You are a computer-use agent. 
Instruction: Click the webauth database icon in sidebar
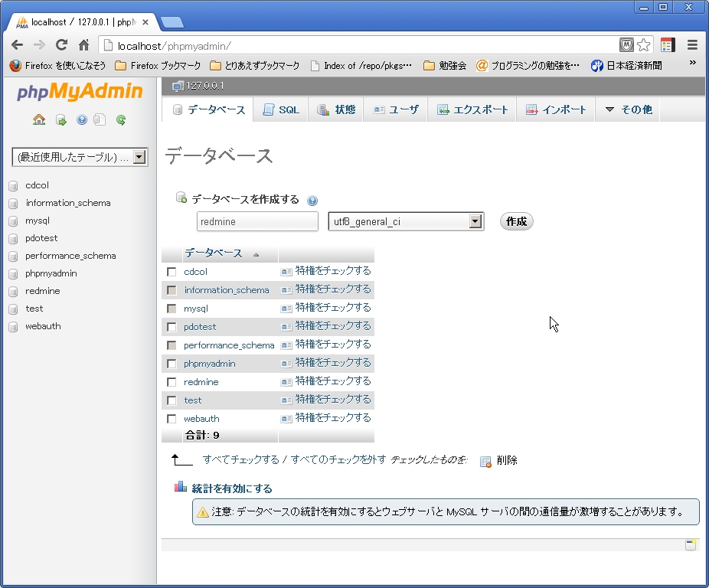click(14, 327)
